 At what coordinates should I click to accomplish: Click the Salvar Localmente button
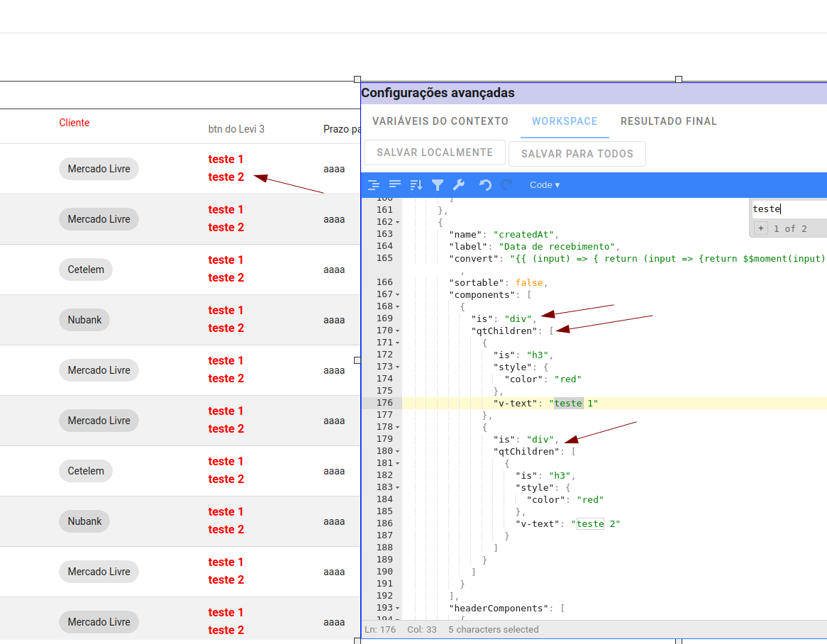coord(435,152)
